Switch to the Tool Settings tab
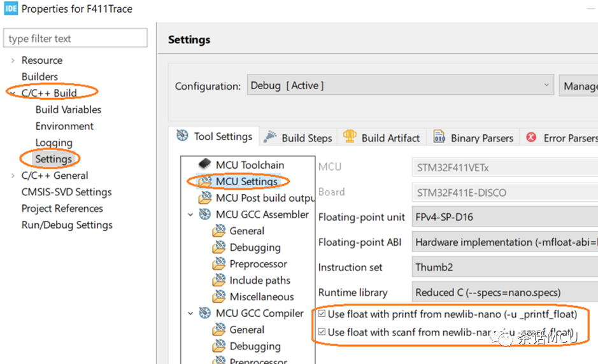Image resolution: width=598 pixels, height=364 pixels. [214, 136]
